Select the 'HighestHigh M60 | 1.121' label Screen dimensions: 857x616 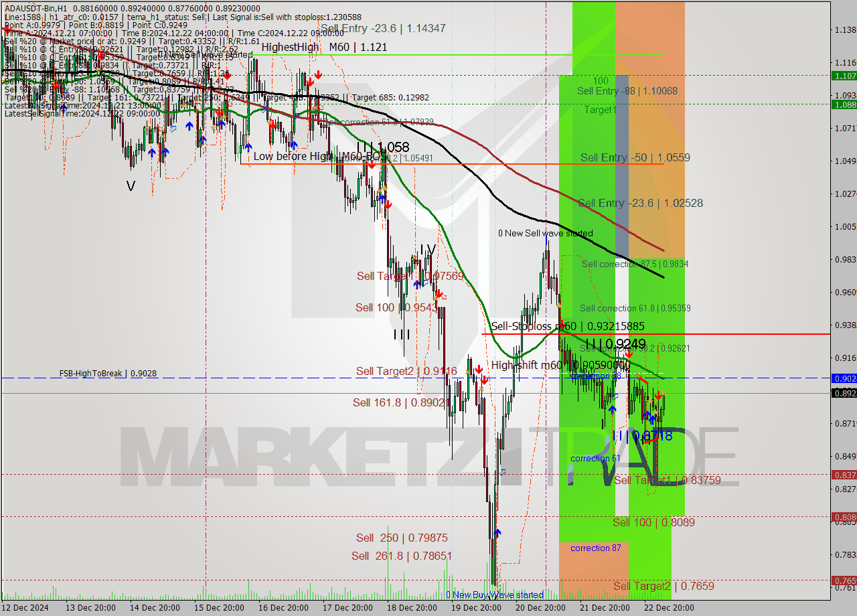coord(324,47)
